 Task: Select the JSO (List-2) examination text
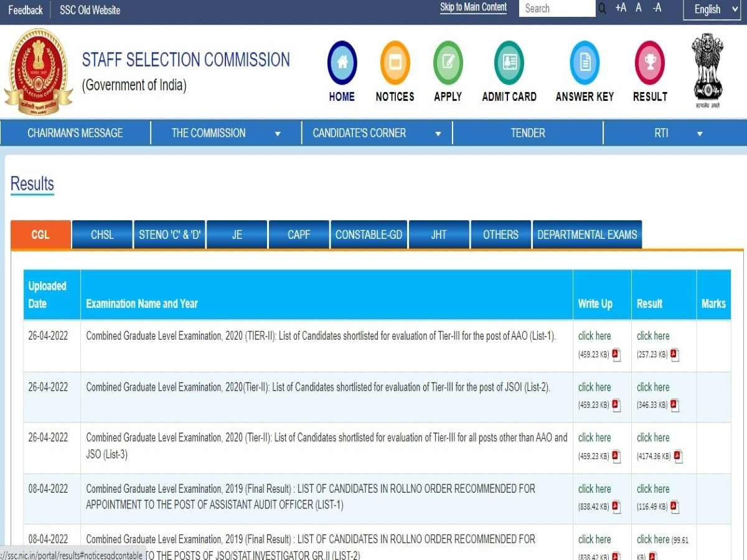[x=318, y=387]
